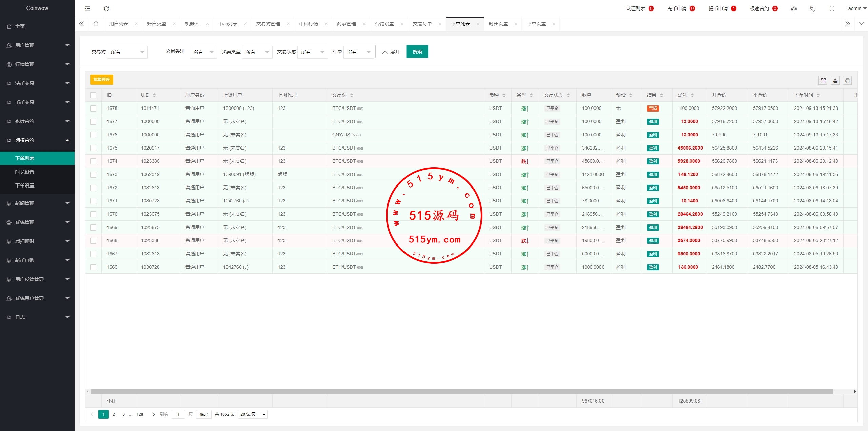This screenshot has height=431, width=868.
Task: Click the print table icon
Action: click(x=847, y=80)
